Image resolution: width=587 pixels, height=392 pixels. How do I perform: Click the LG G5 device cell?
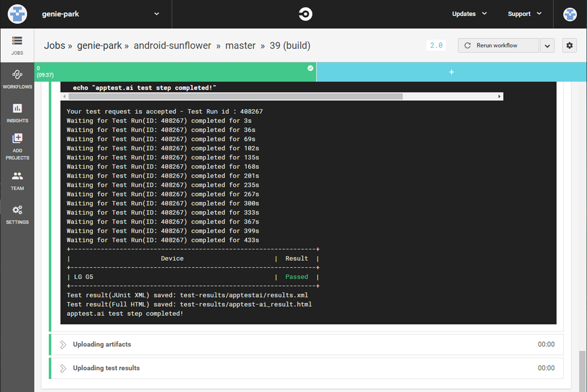click(83, 277)
